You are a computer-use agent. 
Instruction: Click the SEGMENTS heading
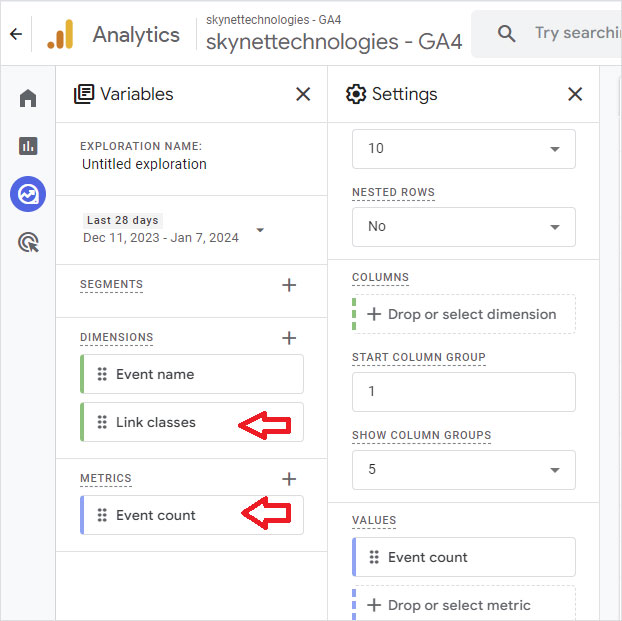point(111,285)
